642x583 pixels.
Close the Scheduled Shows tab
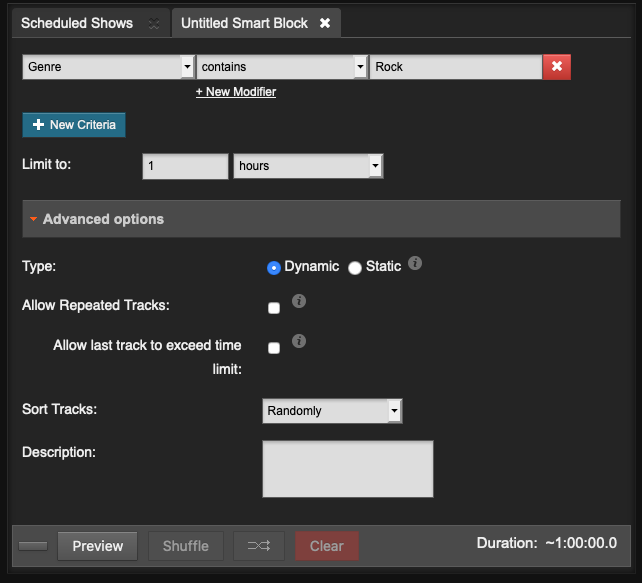click(x=153, y=23)
